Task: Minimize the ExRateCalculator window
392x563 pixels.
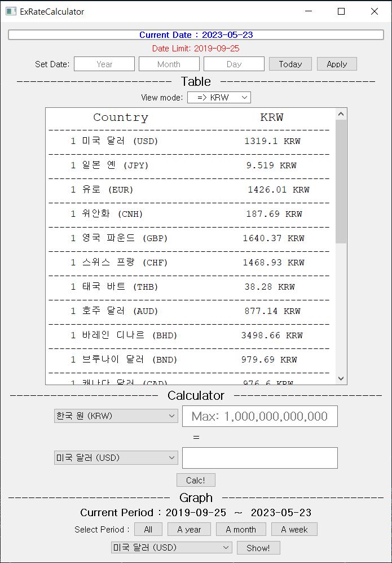Action: click(x=309, y=11)
